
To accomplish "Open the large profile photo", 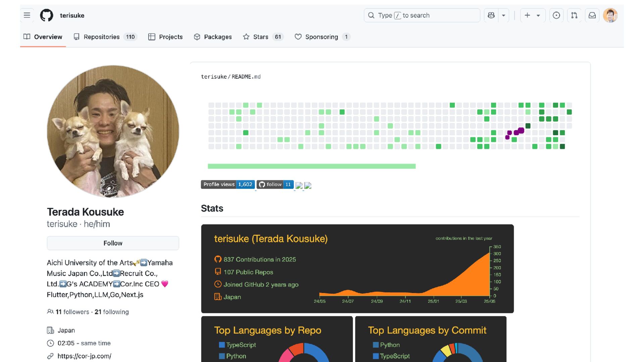I will point(113,131).
